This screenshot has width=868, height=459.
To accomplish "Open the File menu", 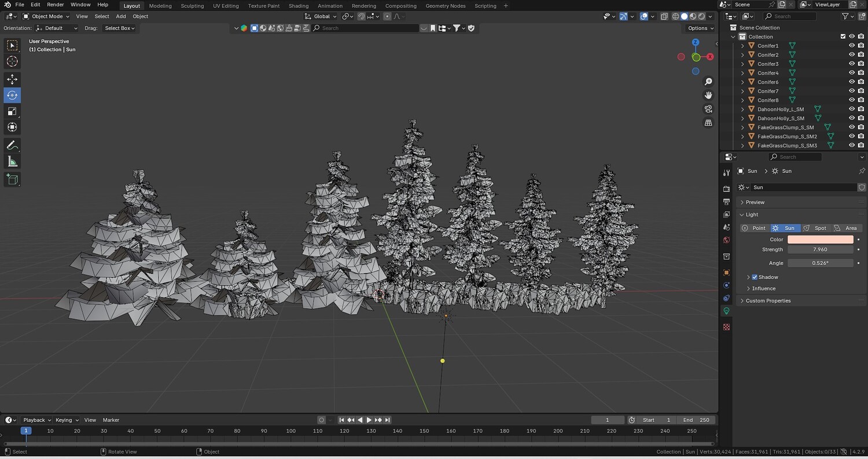I will click(20, 5).
